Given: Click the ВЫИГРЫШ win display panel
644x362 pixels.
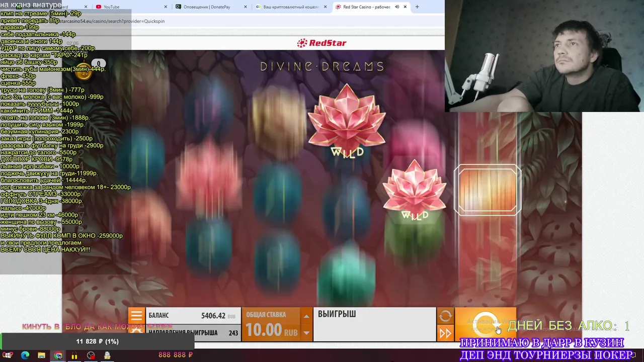Looking at the screenshot, I should 374,324.
